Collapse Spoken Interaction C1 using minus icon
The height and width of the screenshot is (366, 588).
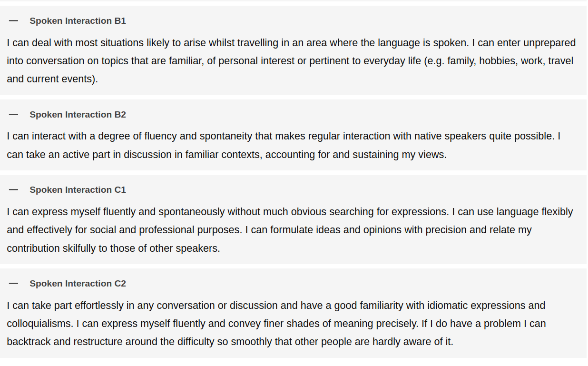pyautogui.click(x=13, y=190)
